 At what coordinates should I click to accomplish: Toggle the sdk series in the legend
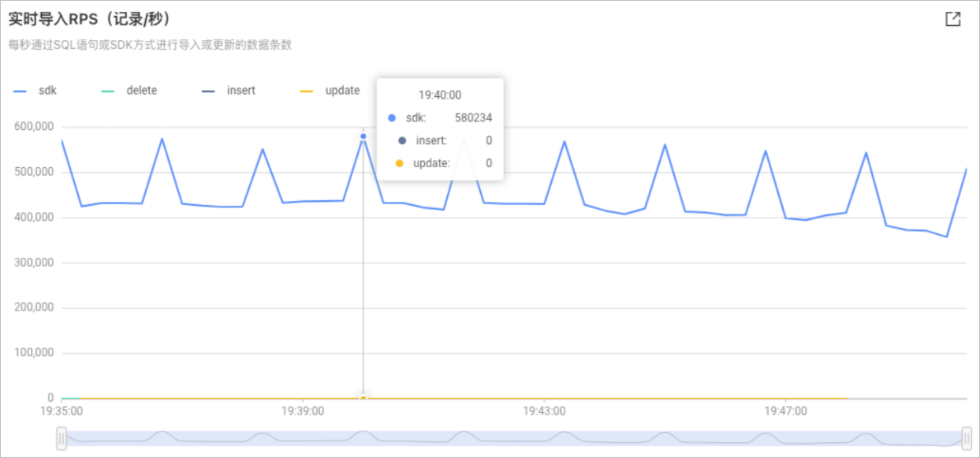[35, 91]
